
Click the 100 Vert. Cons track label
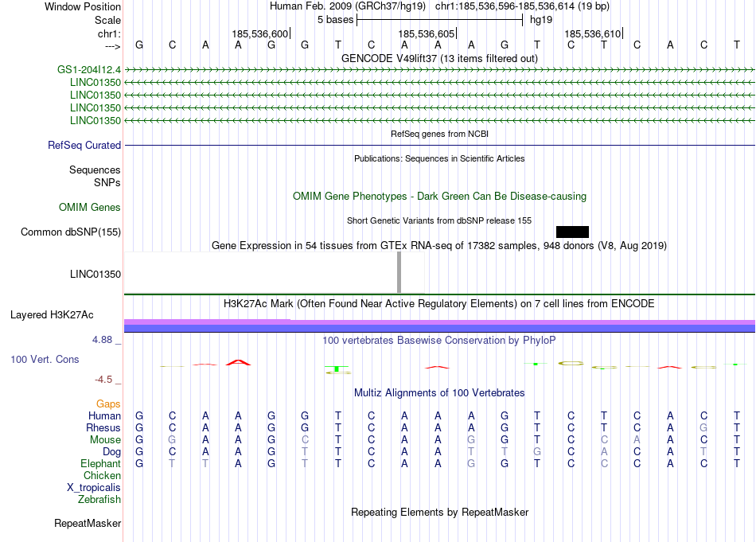tap(45, 359)
